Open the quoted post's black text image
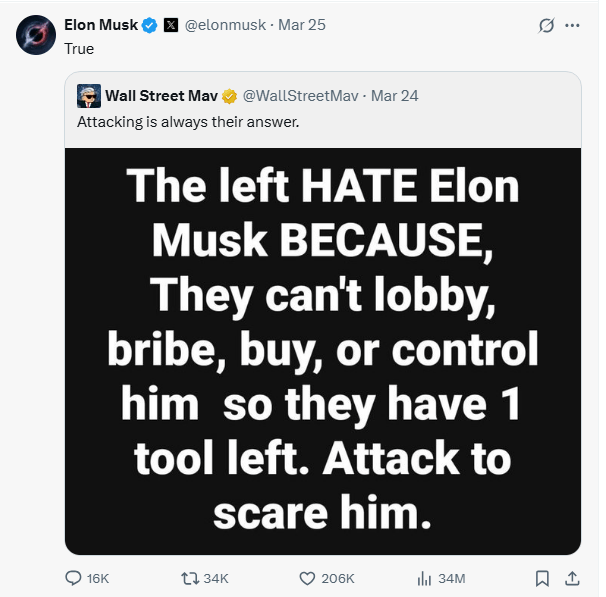The height and width of the screenshot is (597, 606). tap(322, 350)
